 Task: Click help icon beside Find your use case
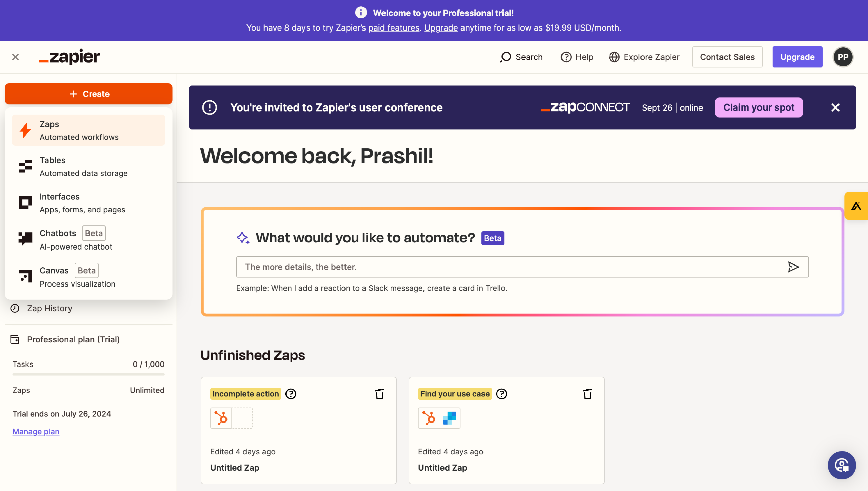501,394
